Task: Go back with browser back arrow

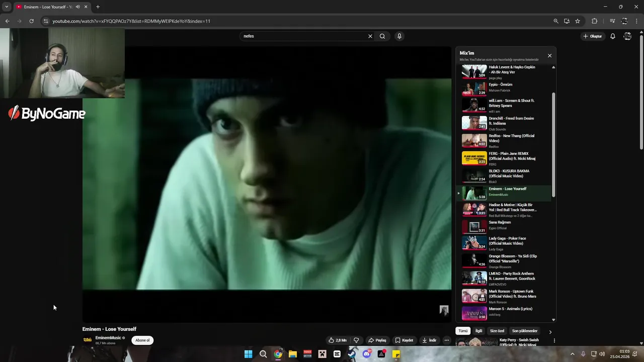Action: pyautogui.click(x=7, y=21)
